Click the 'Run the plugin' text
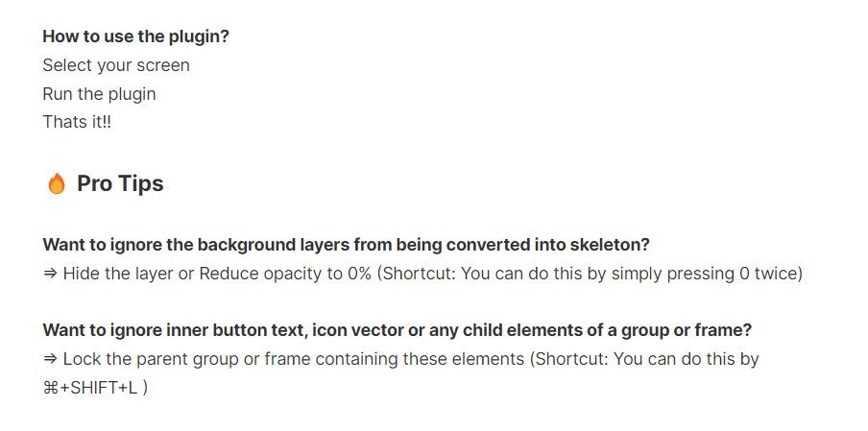The width and height of the screenshot is (868, 431). click(x=99, y=94)
